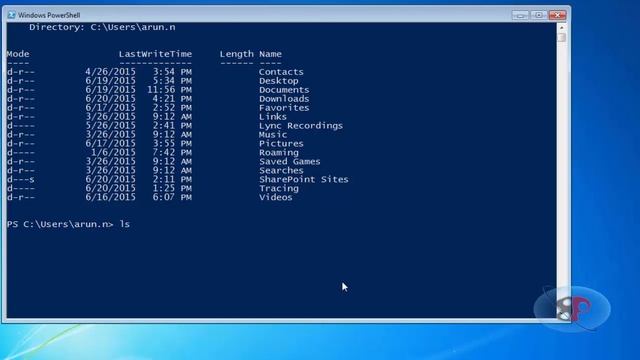Click the LastWriteTime column header

[155, 54]
